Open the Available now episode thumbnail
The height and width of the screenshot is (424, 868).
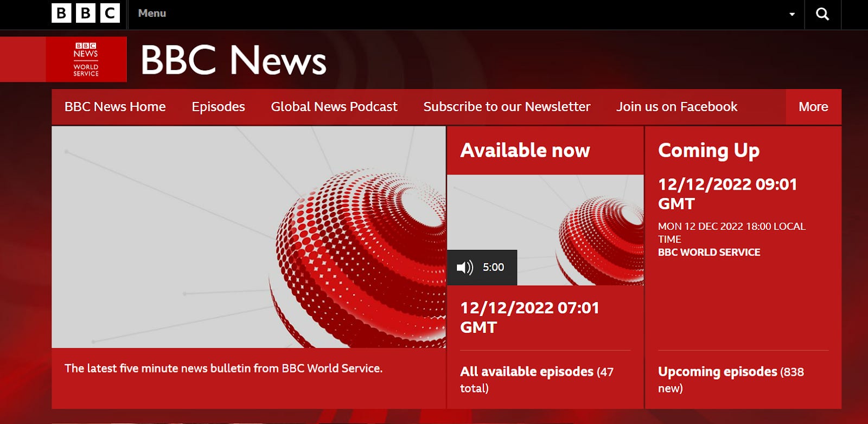click(545, 230)
